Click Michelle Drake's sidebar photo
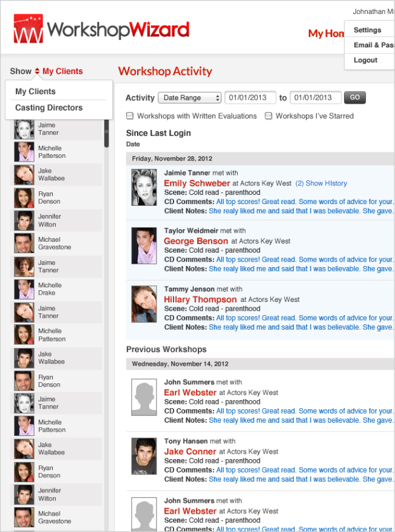 (24, 289)
